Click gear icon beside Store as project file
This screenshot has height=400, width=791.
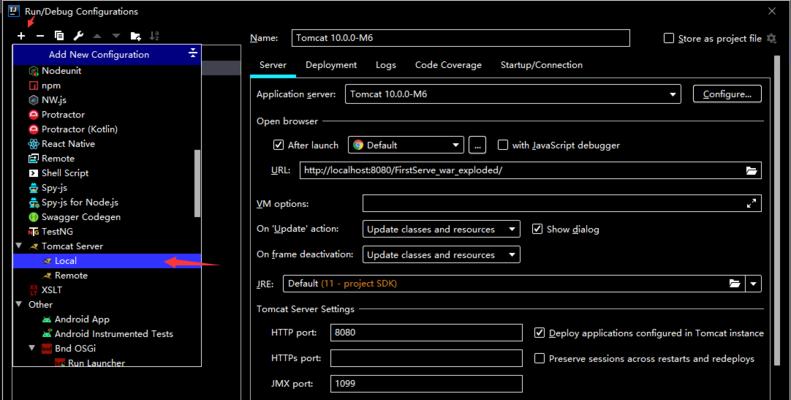pos(771,38)
